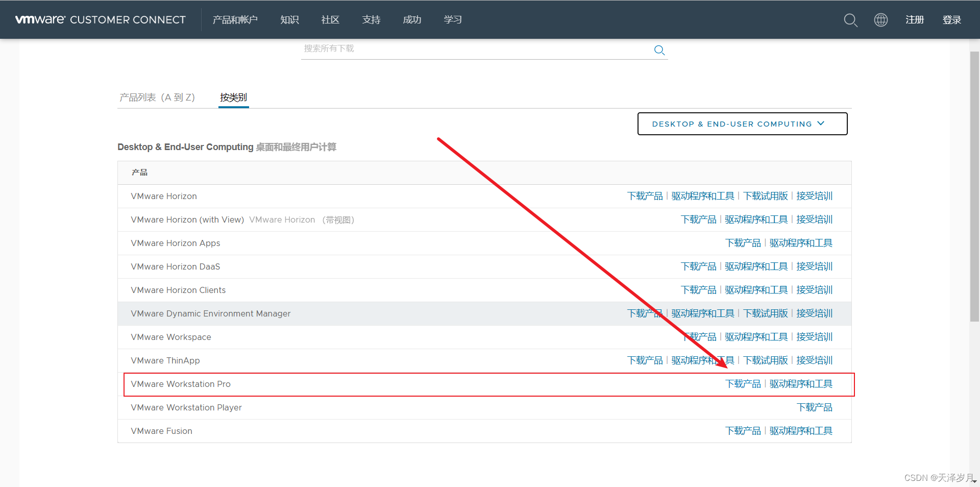This screenshot has height=487, width=980.
Task: Open the 产品和帐户 menu
Action: [x=235, y=19]
